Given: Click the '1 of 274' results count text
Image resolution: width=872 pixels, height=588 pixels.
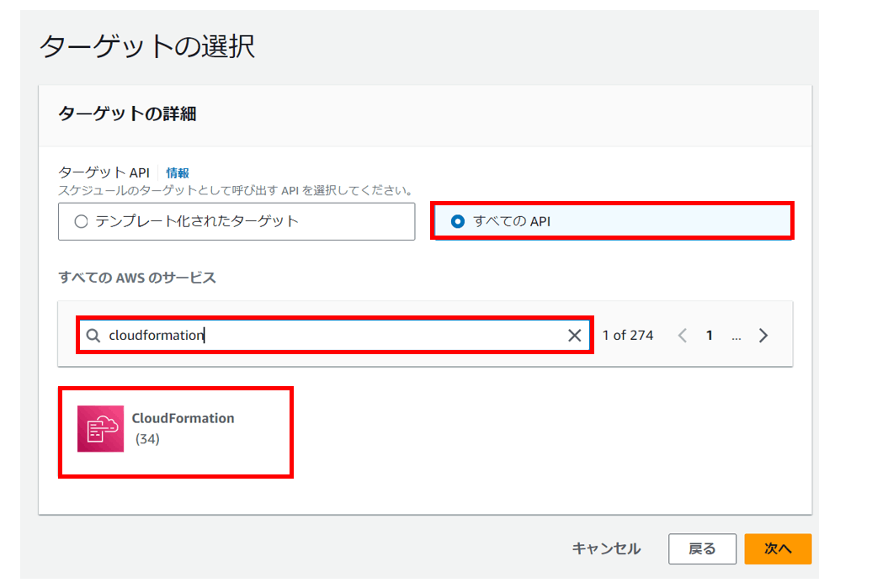Looking at the screenshot, I should (628, 335).
